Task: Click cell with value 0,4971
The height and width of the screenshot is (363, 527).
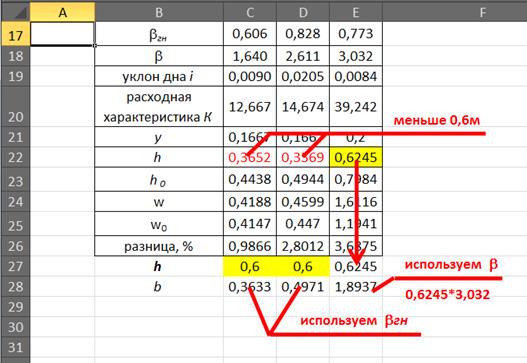Action: [303, 287]
